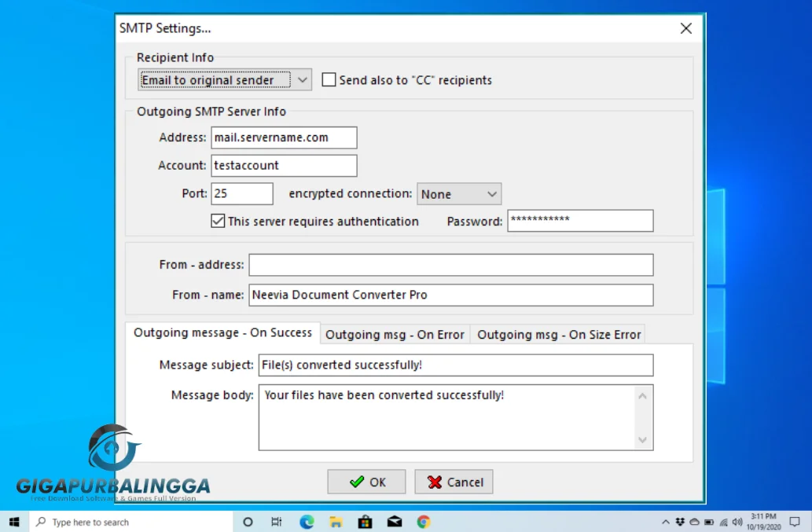
Task: Open Task View on the taskbar
Action: coord(277,522)
